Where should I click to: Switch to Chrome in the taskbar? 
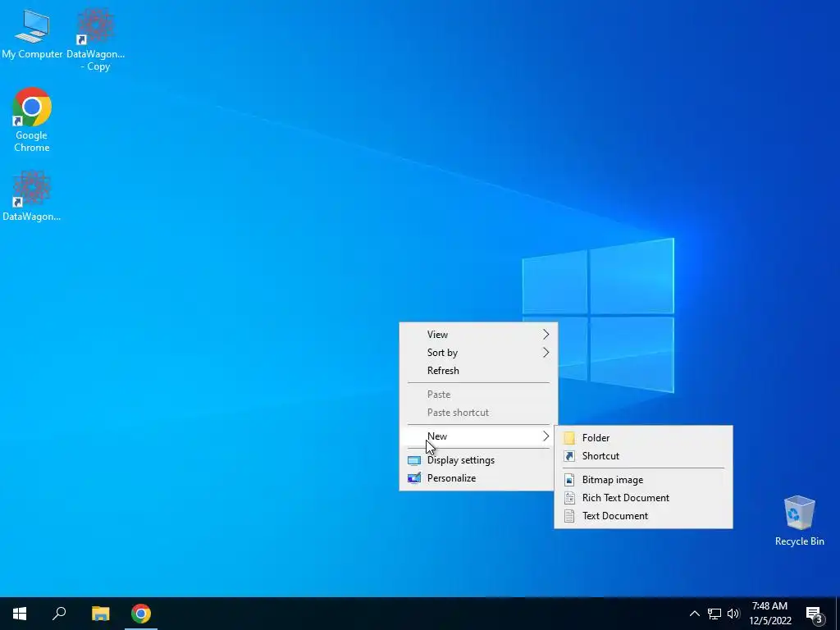click(141, 614)
